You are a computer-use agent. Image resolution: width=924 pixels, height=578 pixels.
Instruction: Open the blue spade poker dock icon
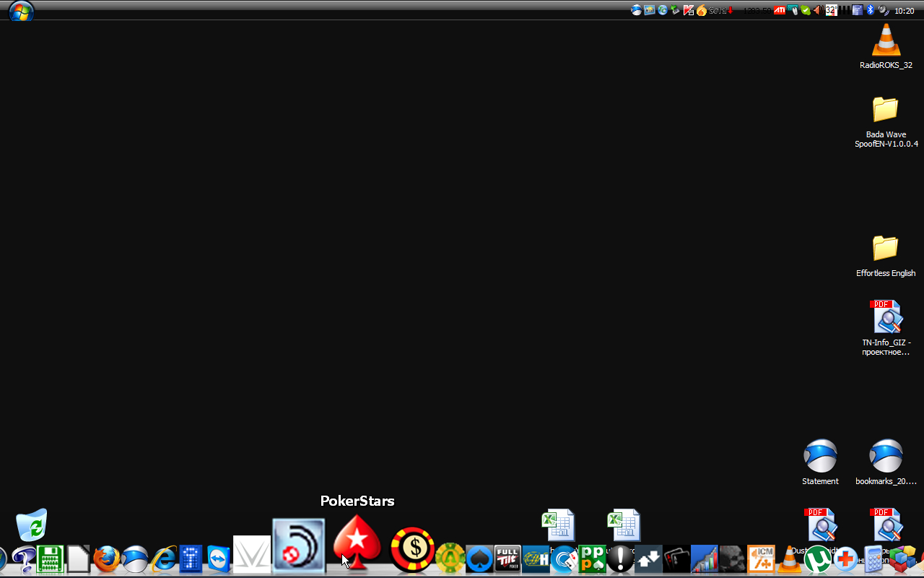coord(479,558)
